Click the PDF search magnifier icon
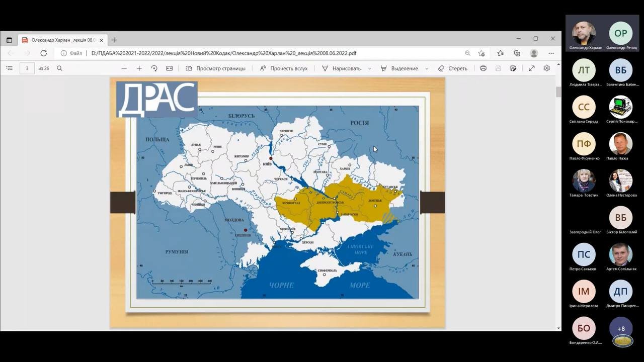The height and width of the screenshot is (362, 644). [59, 68]
